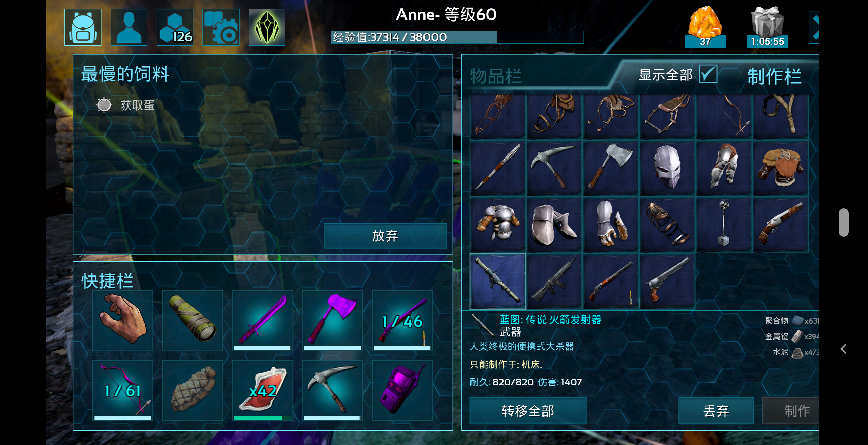Click the experience progress bar
868x445 pixels.
pos(457,37)
